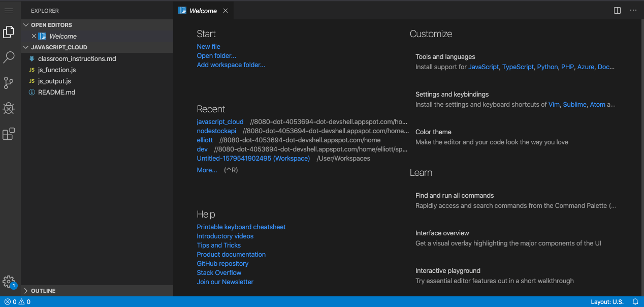The height and width of the screenshot is (307, 644).
Task: Close Welcome in Open Editors list
Action: [34, 36]
